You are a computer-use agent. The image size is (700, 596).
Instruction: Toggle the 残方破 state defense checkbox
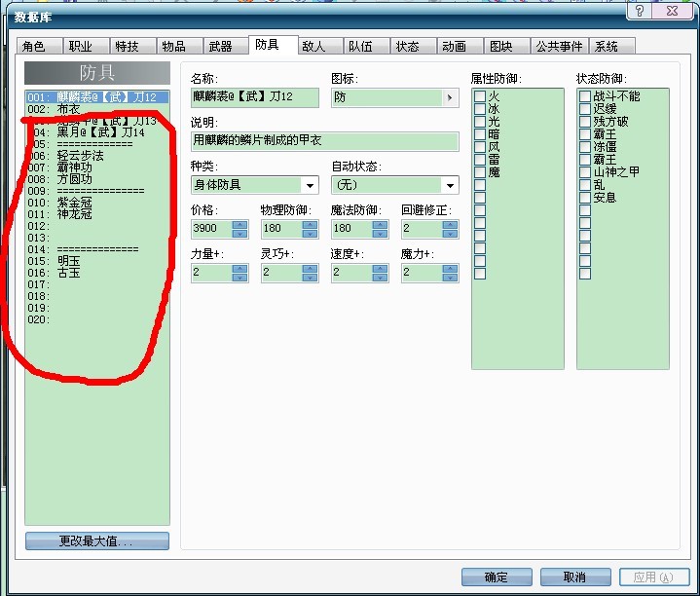pyautogui.click(x=585, y=122)
